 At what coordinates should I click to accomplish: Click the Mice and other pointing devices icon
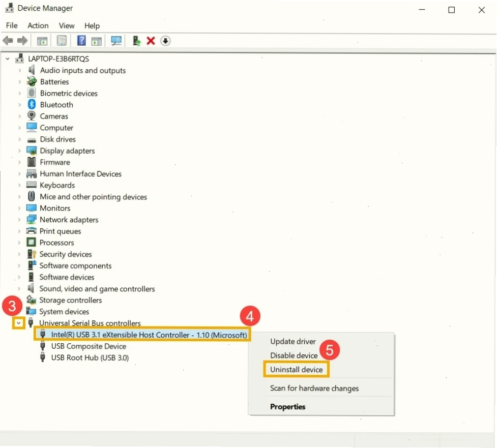(31, 196)
